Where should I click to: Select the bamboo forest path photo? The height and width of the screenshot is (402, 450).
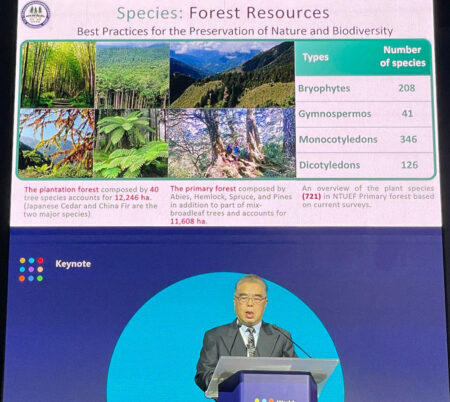pos(58,74)
